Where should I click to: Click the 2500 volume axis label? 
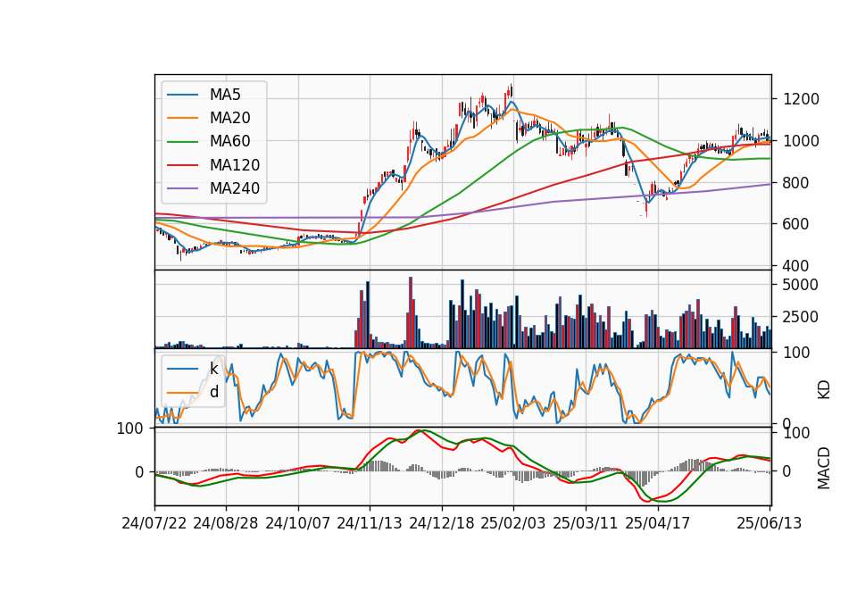point(801,317)
